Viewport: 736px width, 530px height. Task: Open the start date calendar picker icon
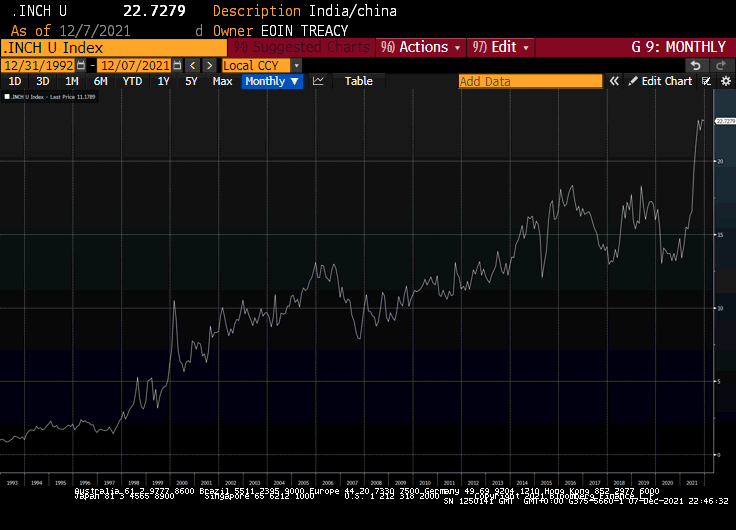[x=81, y=65]
